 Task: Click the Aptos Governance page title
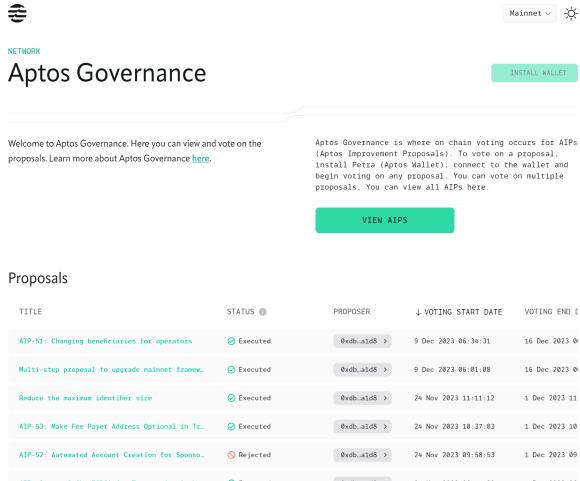click(x=107, y=73)
